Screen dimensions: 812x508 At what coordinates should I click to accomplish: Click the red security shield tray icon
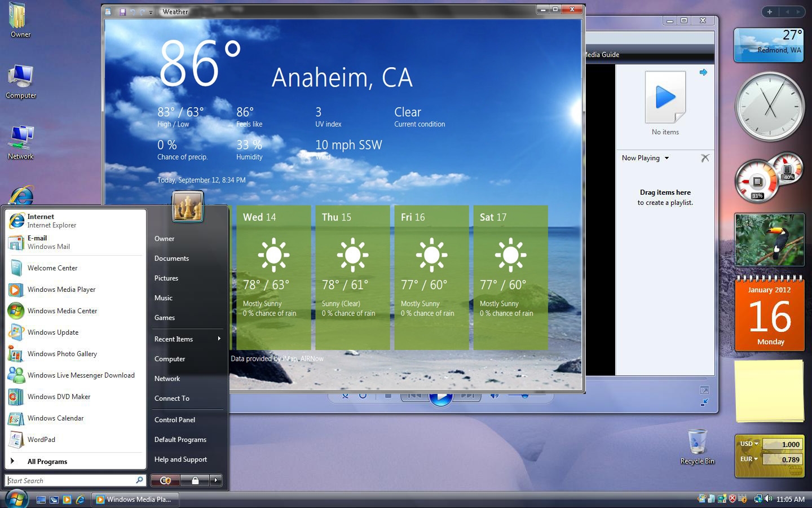pyautogui.click(x=732, y=499)
